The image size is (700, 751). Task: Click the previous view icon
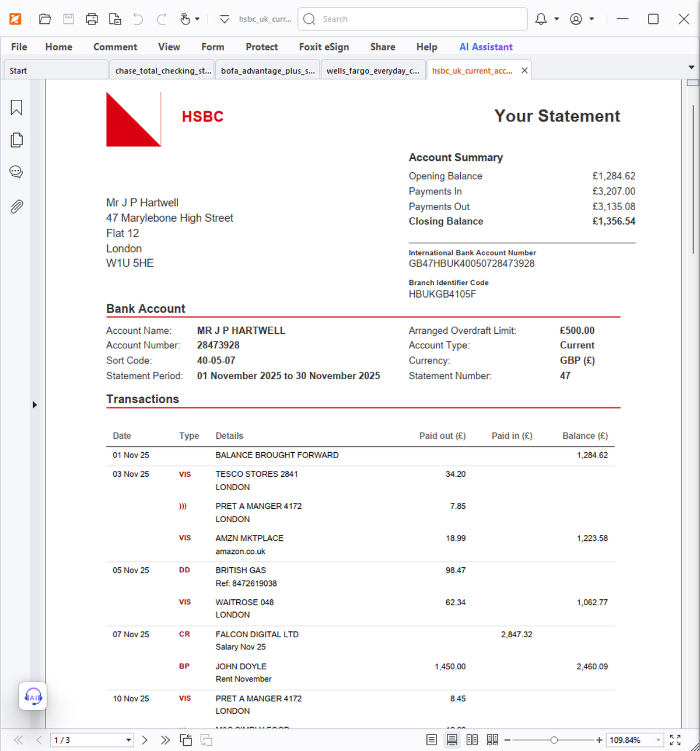[186, 740]
